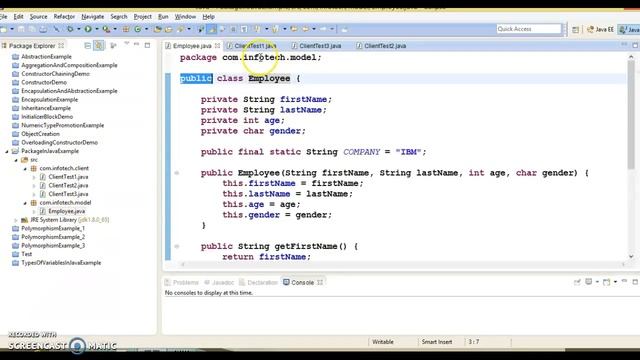Click the New Java Class green icon

point(138,29)
